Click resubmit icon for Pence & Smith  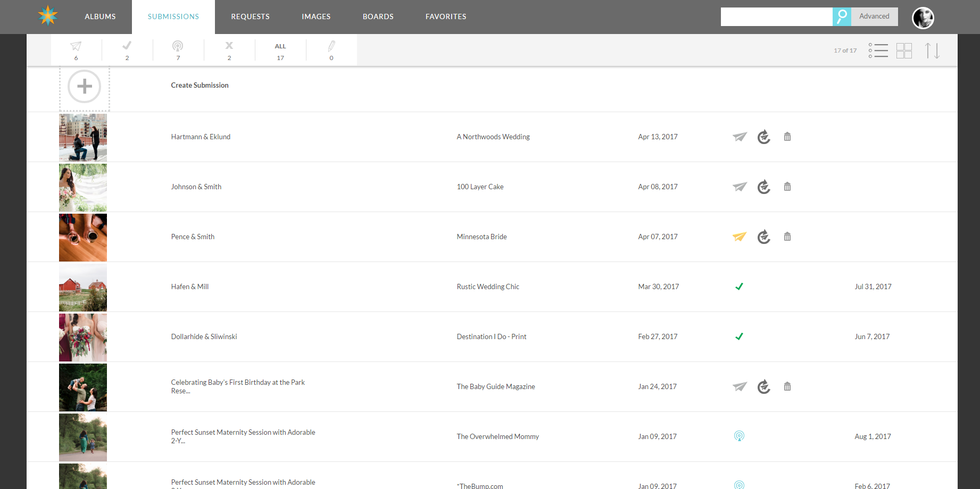click(764, 237)
